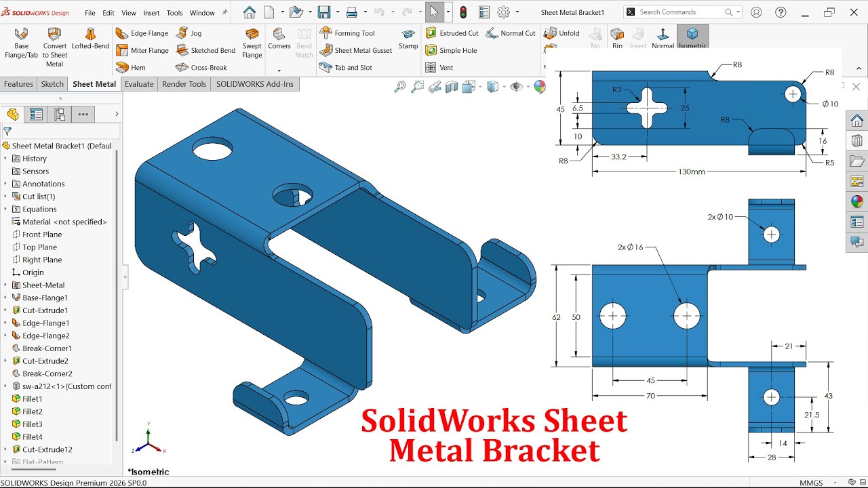The height and width of the screenshot is (488, 868).
Task: Expand the Cut list(1) node
Action: pos(5,197)
